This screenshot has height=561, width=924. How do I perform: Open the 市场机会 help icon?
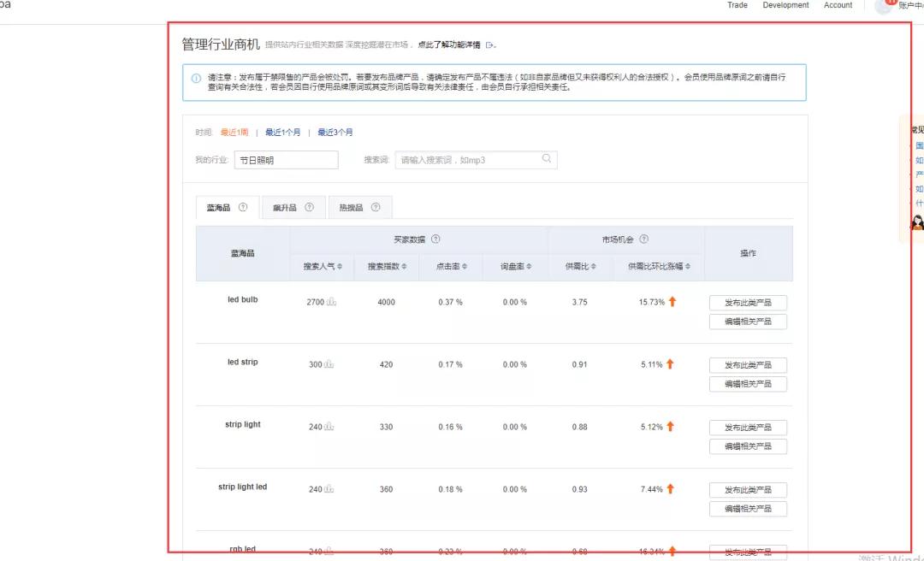pyautogui.click(x=643, y=238)
